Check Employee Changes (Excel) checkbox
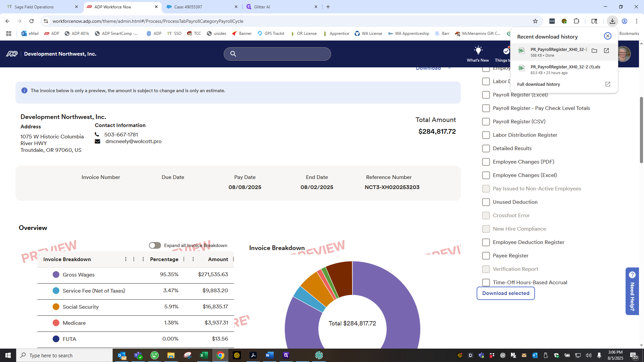 coord(486,175)
